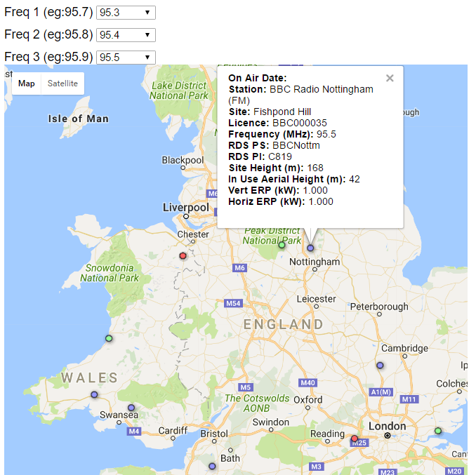Click the M3 motorway shield
Screen dimensions: 476x475
(316, 467)
